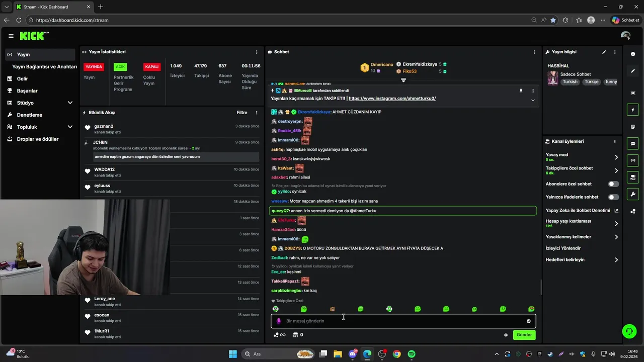
Task: Open the Kanal Eylemleri three-dot menu
Action: (x=615, y=141)
